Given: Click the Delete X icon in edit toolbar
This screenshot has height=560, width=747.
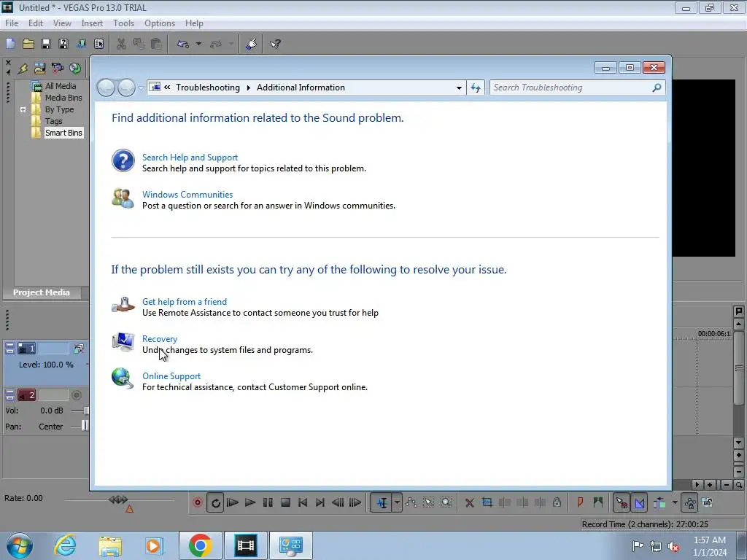Looking at the screenshot, I should point(469,502).
